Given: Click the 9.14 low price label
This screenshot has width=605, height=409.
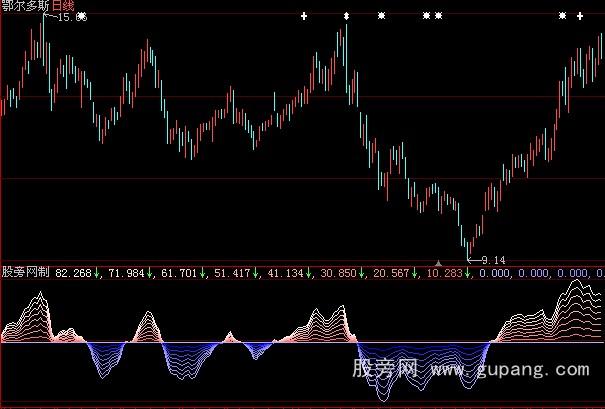Looking at the screenshot, I should click(493, 260).
